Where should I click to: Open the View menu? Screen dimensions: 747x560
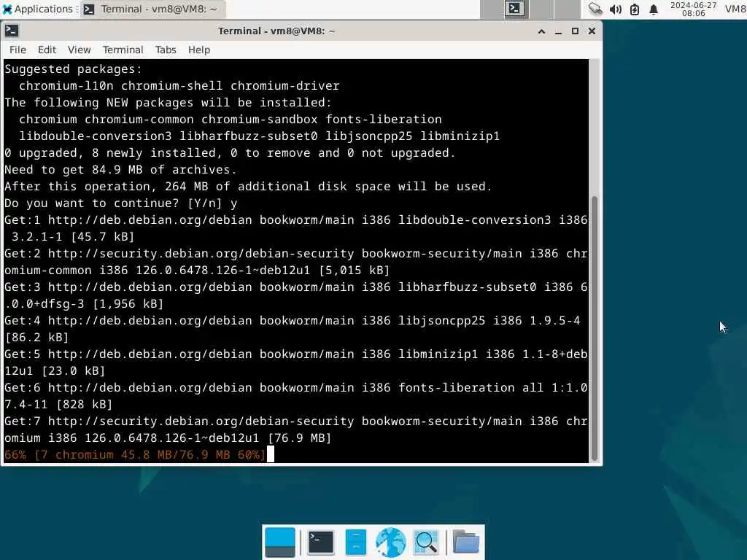coord(79,50)
